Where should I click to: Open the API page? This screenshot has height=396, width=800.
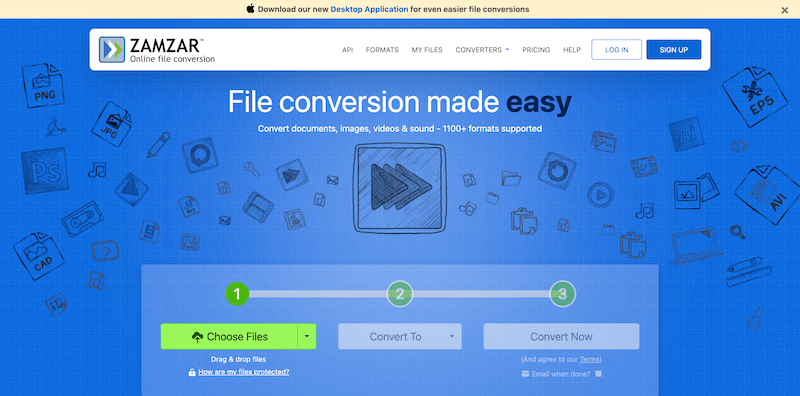pos(347,50)
